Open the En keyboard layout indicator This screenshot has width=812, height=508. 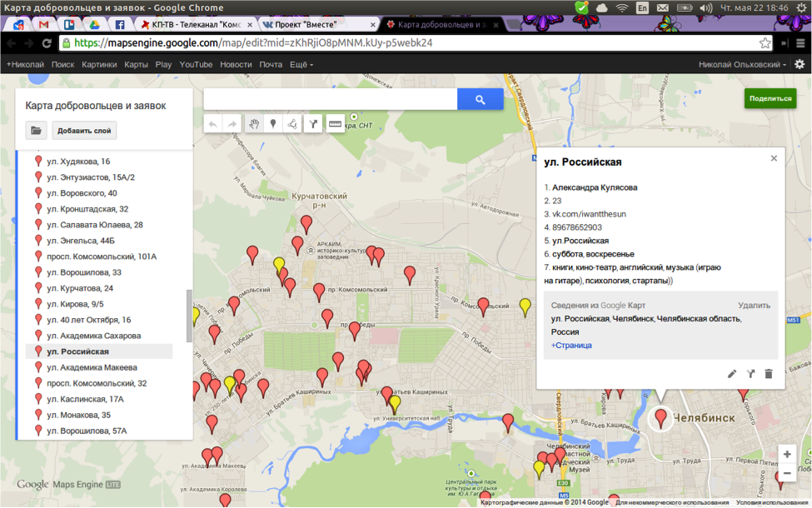[642, 7]
